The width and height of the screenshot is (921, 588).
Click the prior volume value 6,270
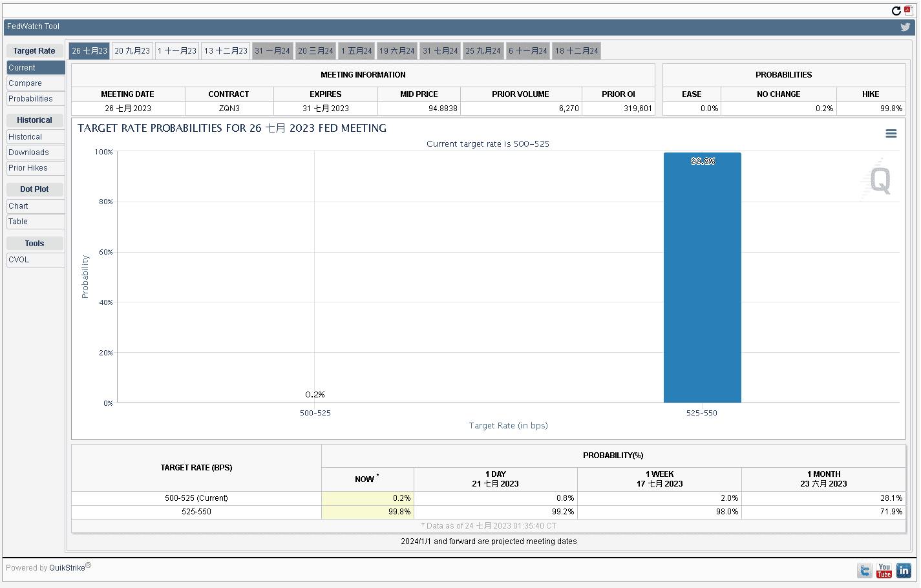pyautogui.click(x=569, y=109)
